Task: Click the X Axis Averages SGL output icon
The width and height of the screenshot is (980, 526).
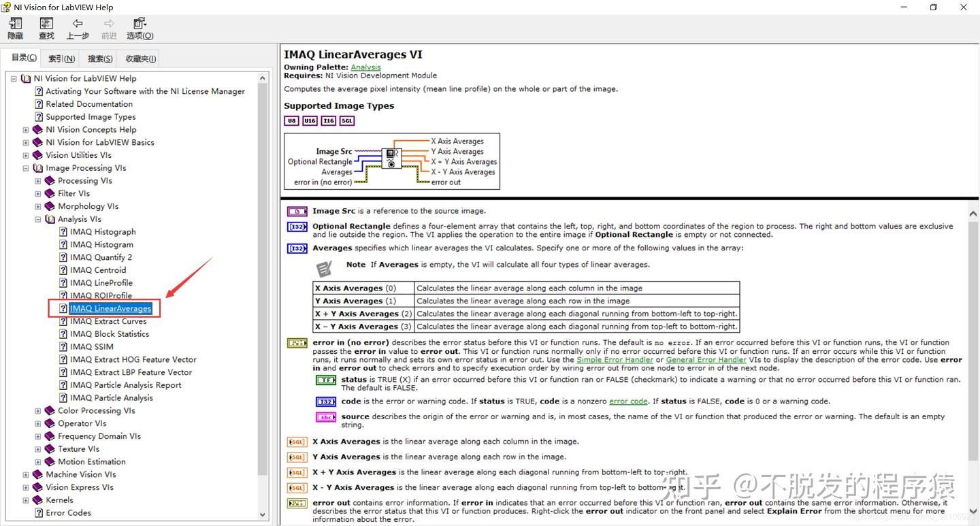Action: [297, 442]
